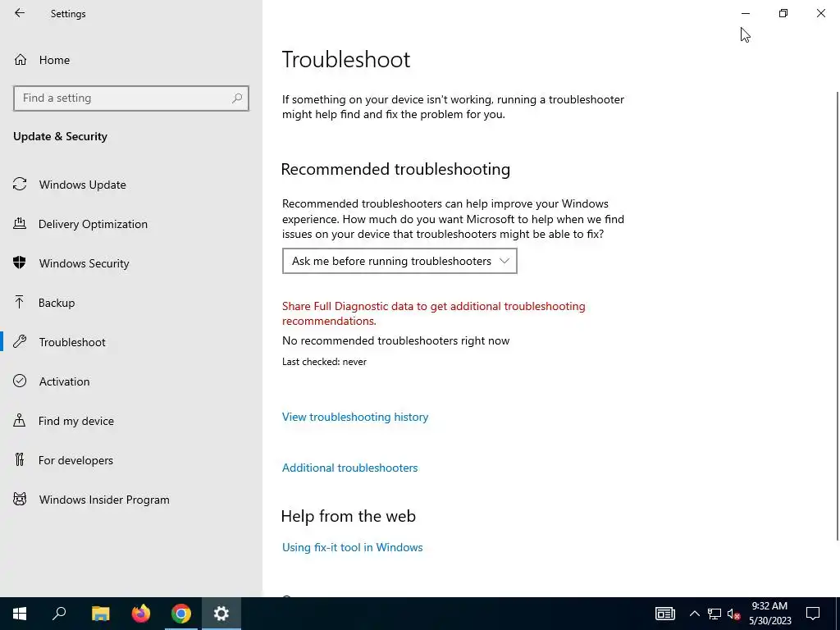The image size is (840, 630).
Task: Click the For developers tools icon
Action: (x=20, y=459)
